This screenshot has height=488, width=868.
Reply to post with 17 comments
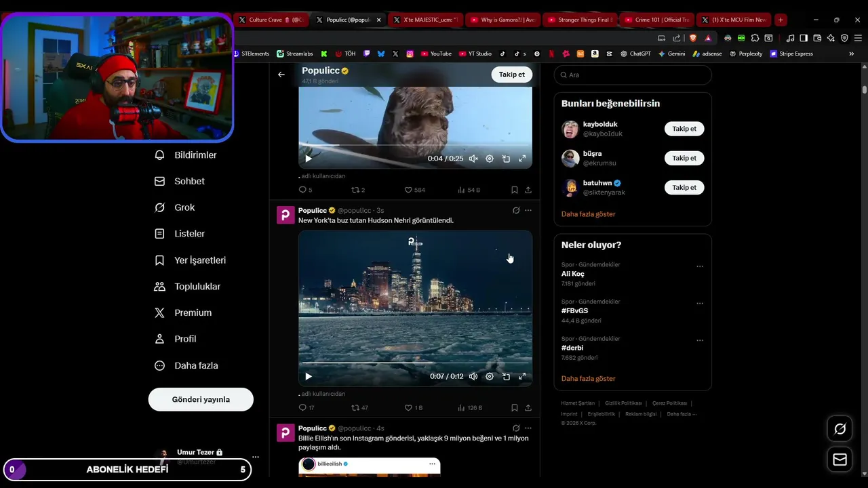[307, 407]
